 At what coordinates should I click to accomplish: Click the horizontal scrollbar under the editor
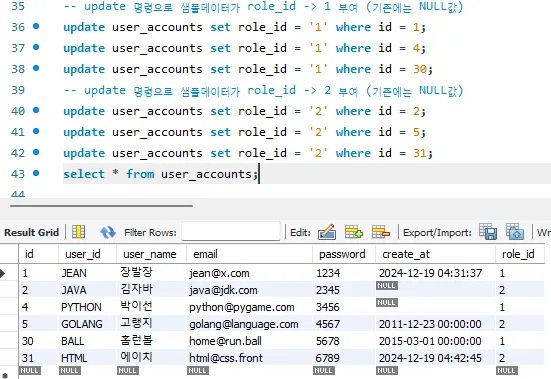tap(101, 206)
